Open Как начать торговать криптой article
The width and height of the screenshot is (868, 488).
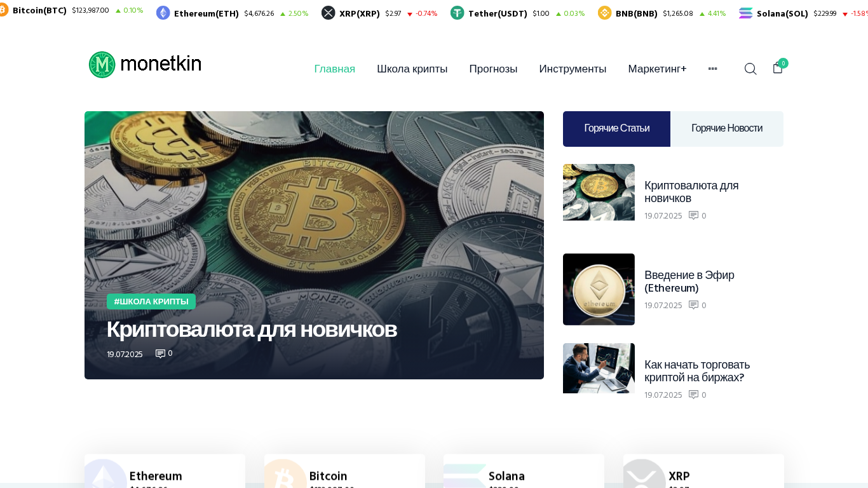[x=697, y=371]
